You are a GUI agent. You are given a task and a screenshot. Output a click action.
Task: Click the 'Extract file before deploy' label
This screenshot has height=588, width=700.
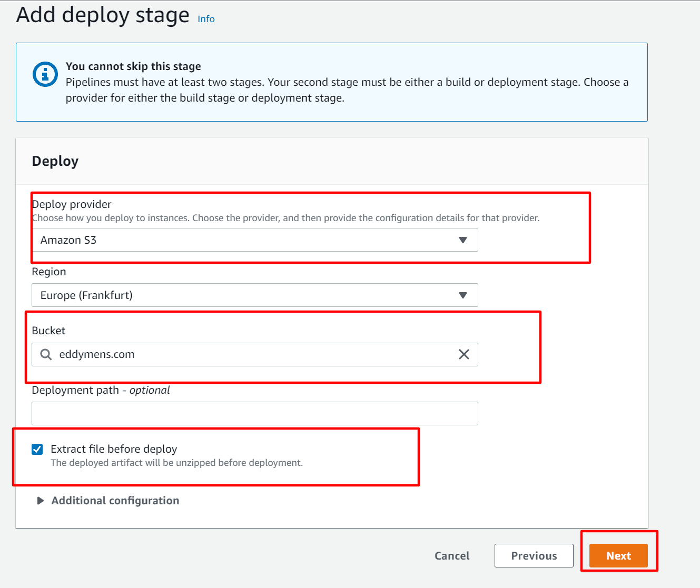tap(114, 449)
